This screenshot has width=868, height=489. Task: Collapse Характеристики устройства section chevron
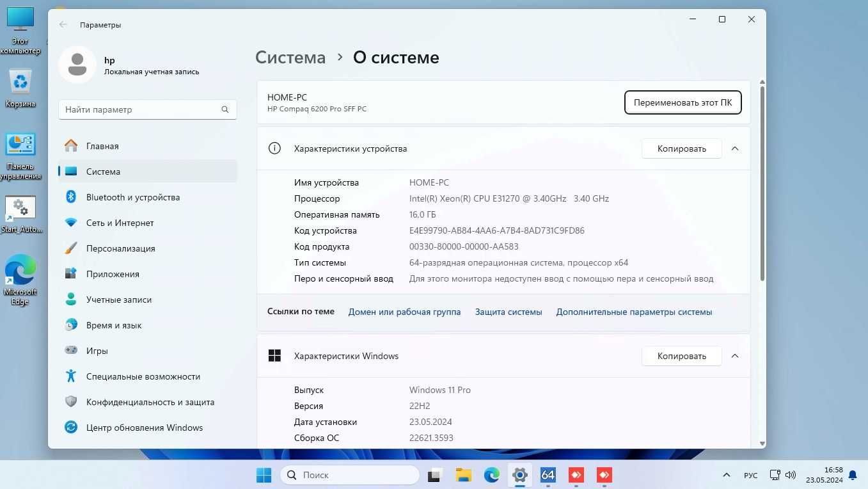tap(735, 148)
